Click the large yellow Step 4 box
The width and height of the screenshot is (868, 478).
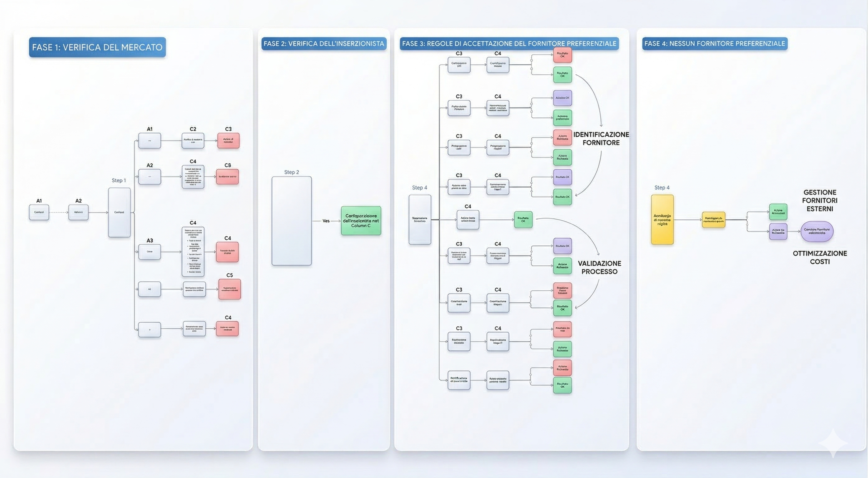(662, 219)
